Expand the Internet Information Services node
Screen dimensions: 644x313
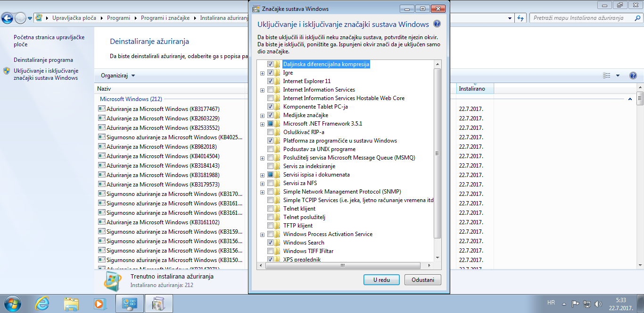[262, 90]
